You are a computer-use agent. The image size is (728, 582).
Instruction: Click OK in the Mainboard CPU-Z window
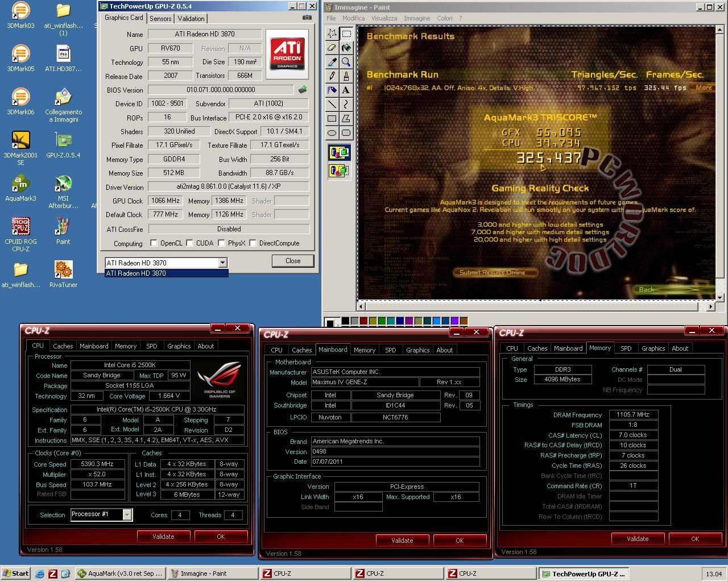click(x=460, y=541)
